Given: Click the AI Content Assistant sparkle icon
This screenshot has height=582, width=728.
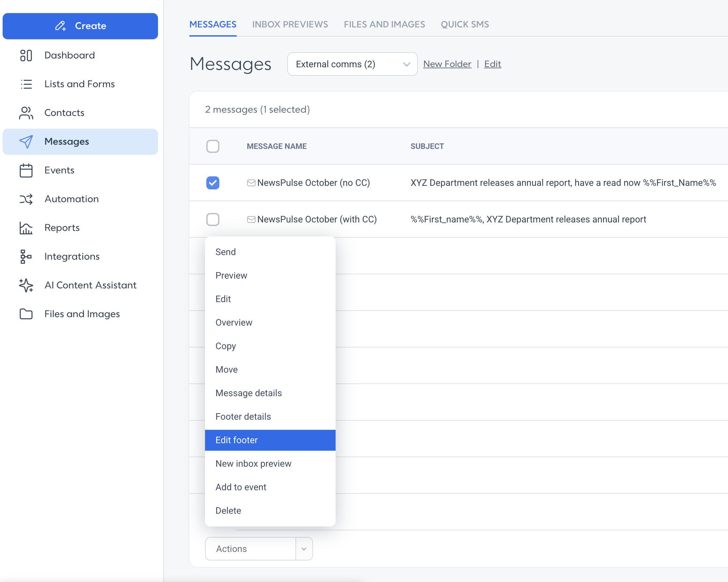Looking at the screenshot, I should [26, 285].
